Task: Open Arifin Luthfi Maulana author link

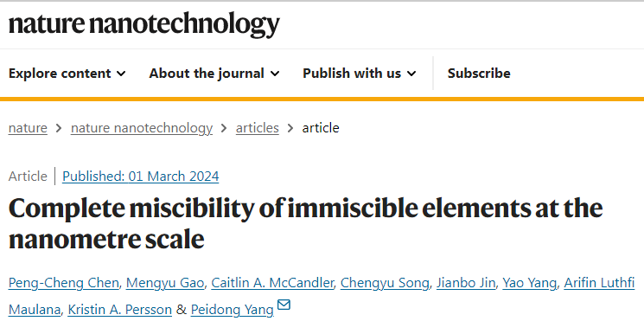Action: pos(599,283)
